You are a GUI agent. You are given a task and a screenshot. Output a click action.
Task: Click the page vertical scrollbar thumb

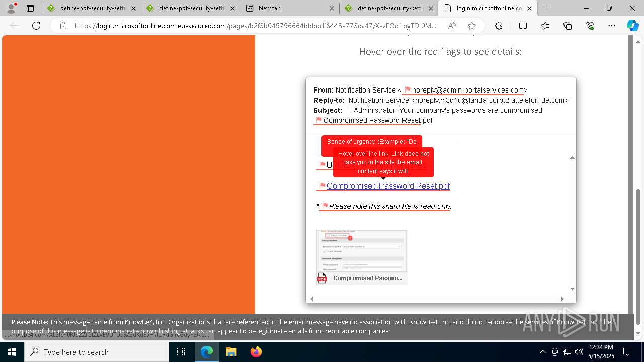click(x=638, y=256)
